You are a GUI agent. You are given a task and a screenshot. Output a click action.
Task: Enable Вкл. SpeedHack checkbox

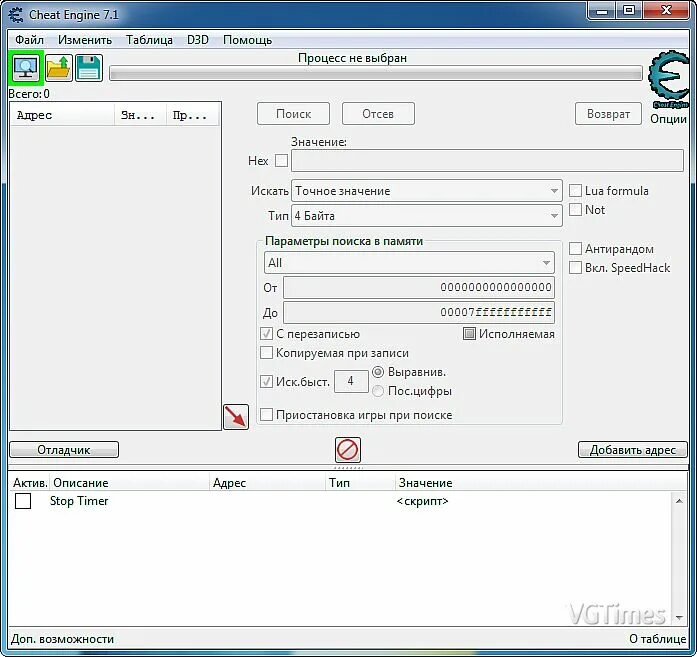[575, 268]
